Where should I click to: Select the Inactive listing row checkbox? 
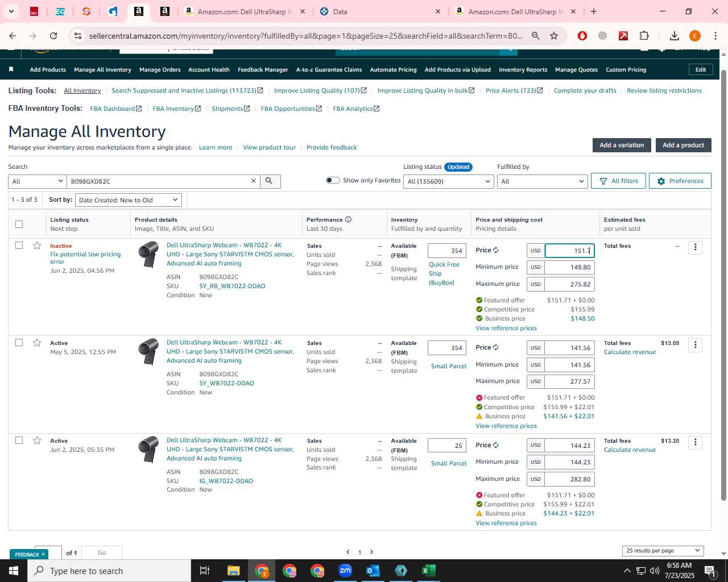click(19, 246)
